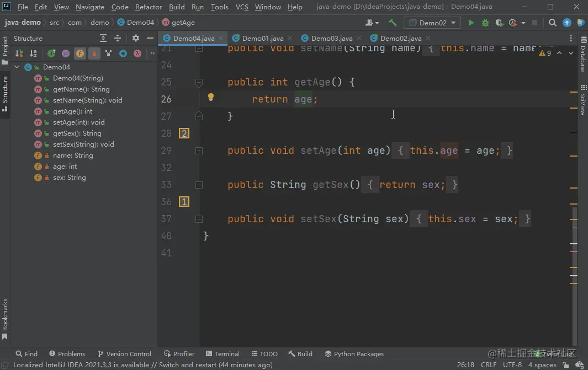Open editor tabs more options menu

[571, 38]
